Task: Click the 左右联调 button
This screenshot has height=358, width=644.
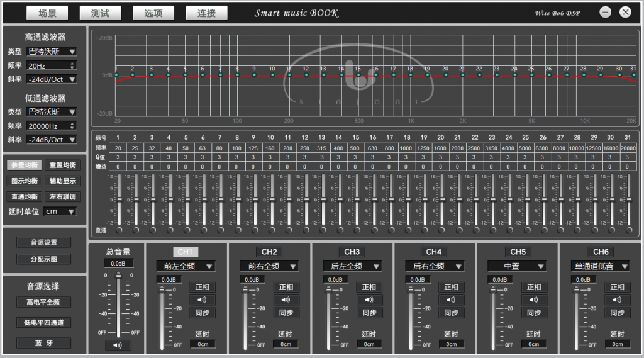Action: point(63,196)
